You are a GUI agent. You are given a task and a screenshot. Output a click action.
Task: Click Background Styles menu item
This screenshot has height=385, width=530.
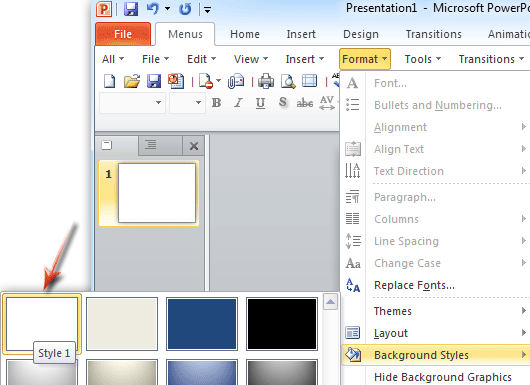435,355
